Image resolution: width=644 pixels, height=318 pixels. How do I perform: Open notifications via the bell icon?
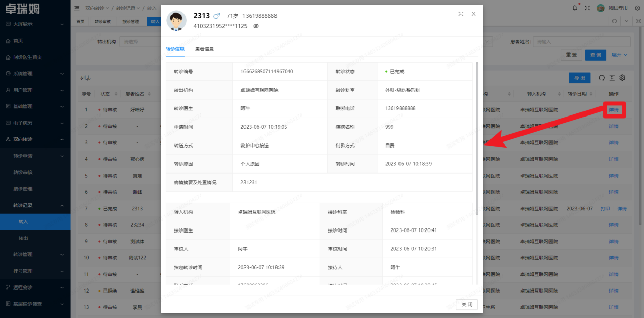575,7
